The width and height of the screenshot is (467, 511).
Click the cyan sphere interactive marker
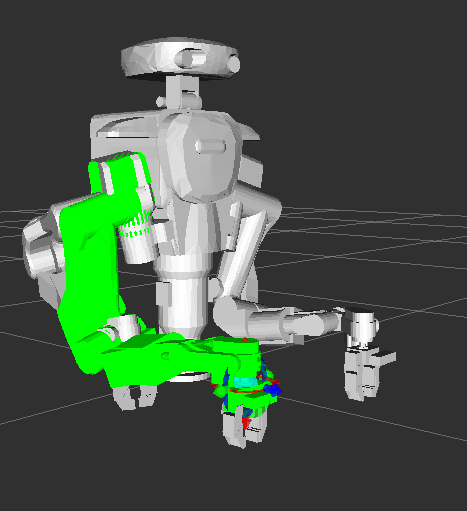(x=245, y=382)
